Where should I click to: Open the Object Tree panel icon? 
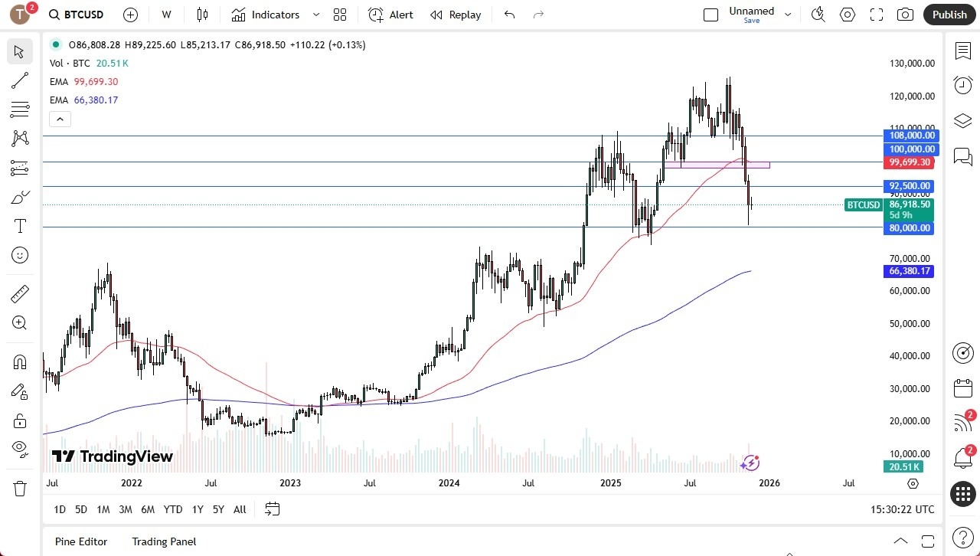click(x=962, y=120)
